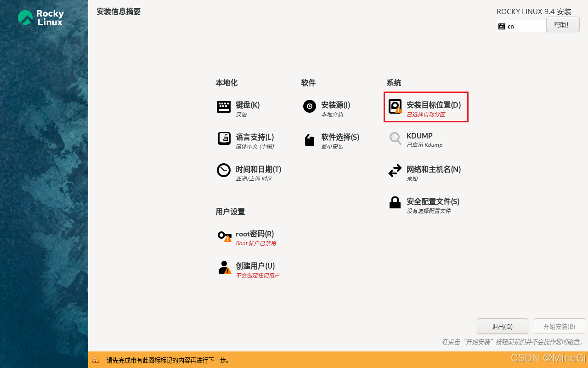Open 键盘(K) settings label
588x368 pixels.
pos(248,105)
